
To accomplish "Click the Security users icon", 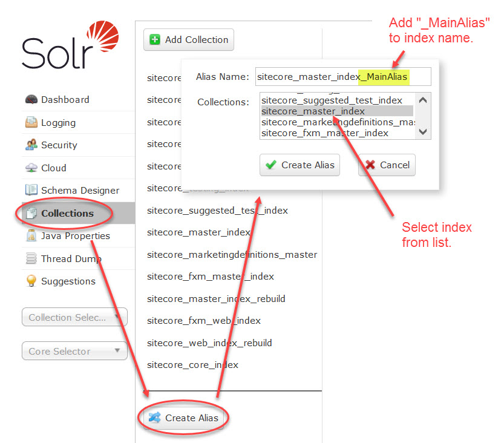I will (31, 145).
